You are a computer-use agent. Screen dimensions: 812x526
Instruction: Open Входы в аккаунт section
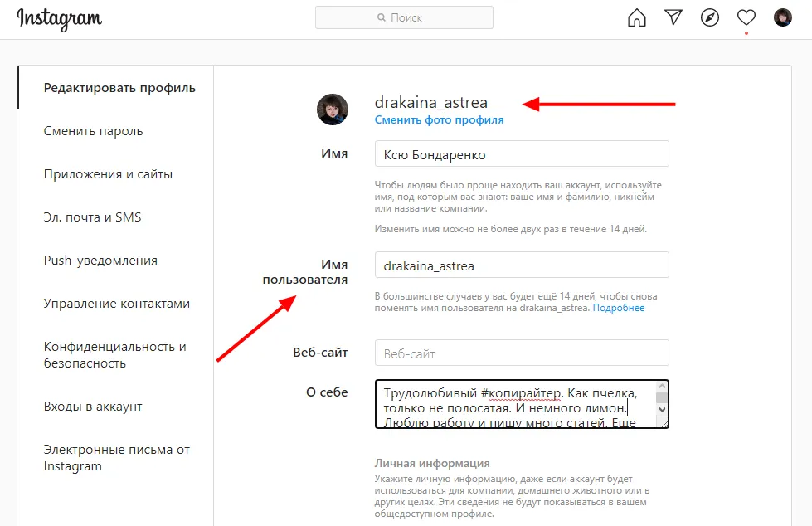click(x=93, y=407)
